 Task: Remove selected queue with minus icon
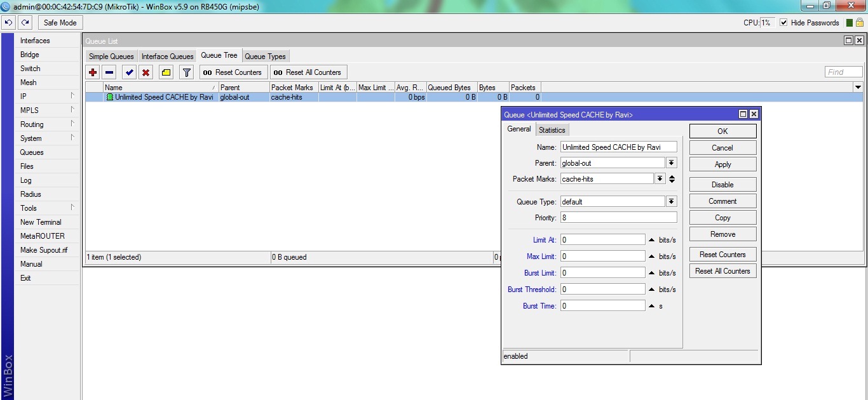(x=109, y=72)
